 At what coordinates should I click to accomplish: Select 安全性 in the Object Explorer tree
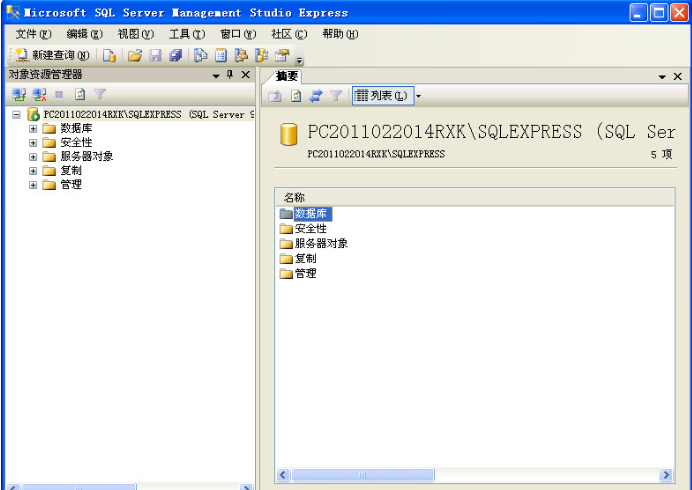(x=76, y=143)
